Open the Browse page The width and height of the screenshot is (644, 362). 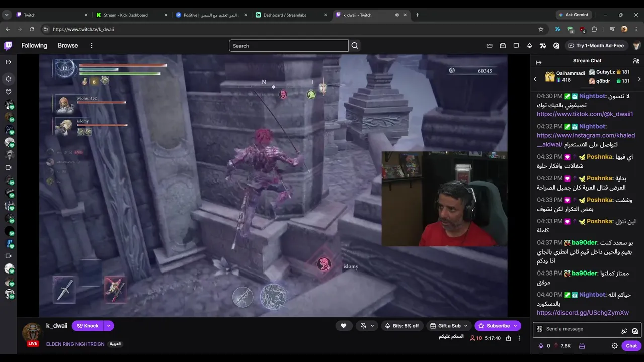68,46
